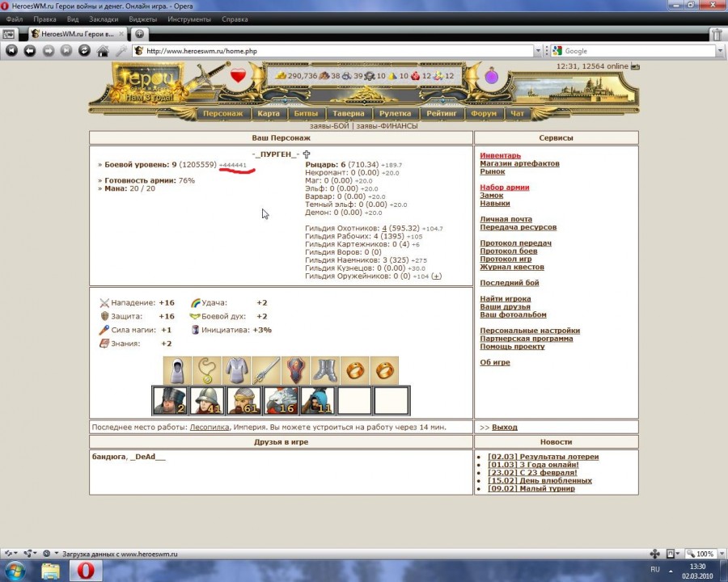
Task: Expand the zoom 100% dropdown
Action: (722, 554)
